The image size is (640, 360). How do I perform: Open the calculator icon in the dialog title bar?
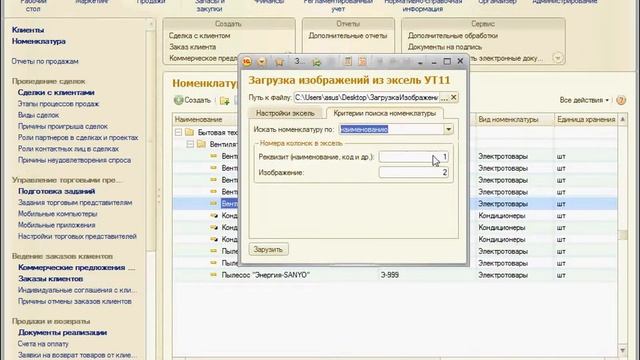(348, 62)
